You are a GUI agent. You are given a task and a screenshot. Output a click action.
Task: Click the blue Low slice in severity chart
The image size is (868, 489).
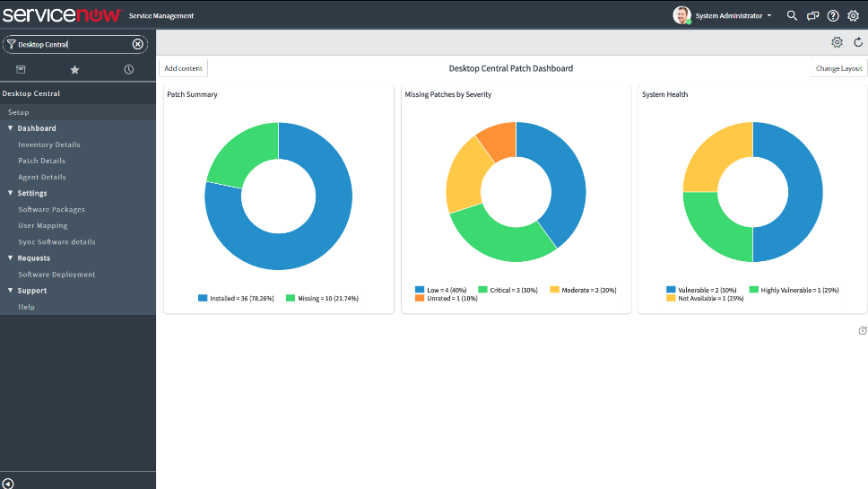coord(565,178)
